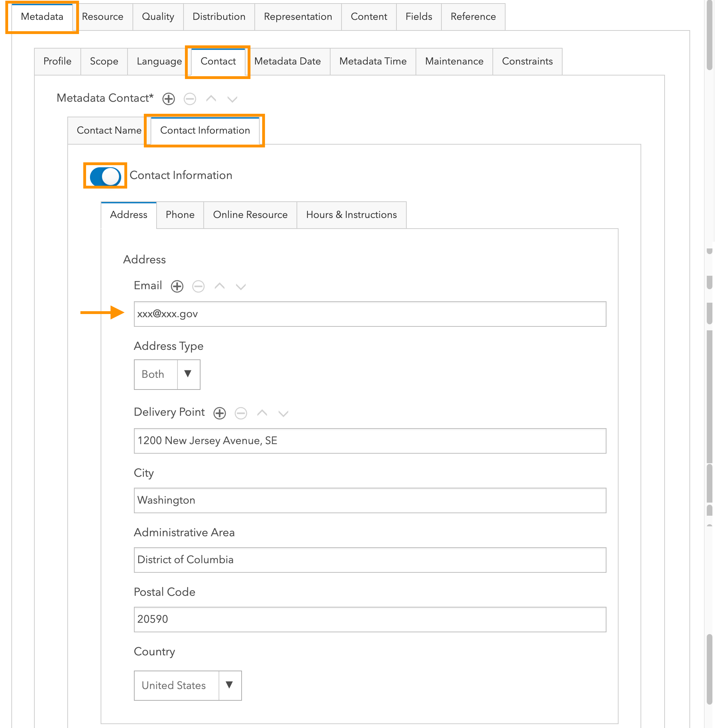Remove the Delivery Point entry

[241, 413]
